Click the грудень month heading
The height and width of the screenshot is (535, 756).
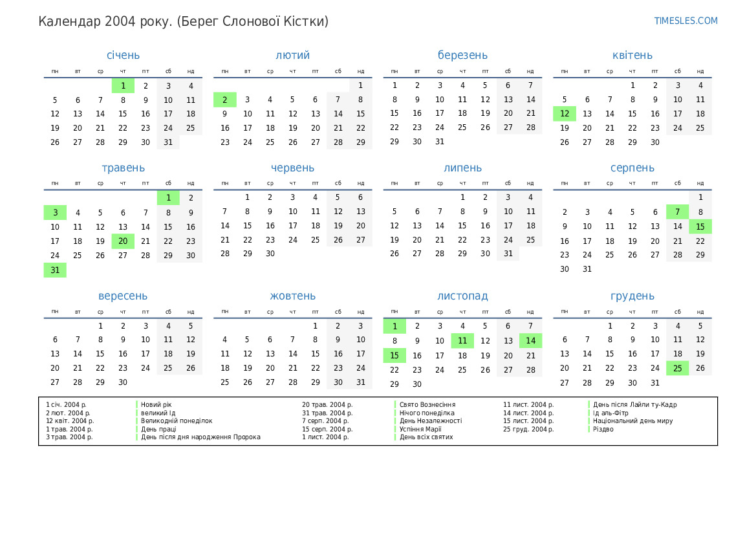coord(632,296)
